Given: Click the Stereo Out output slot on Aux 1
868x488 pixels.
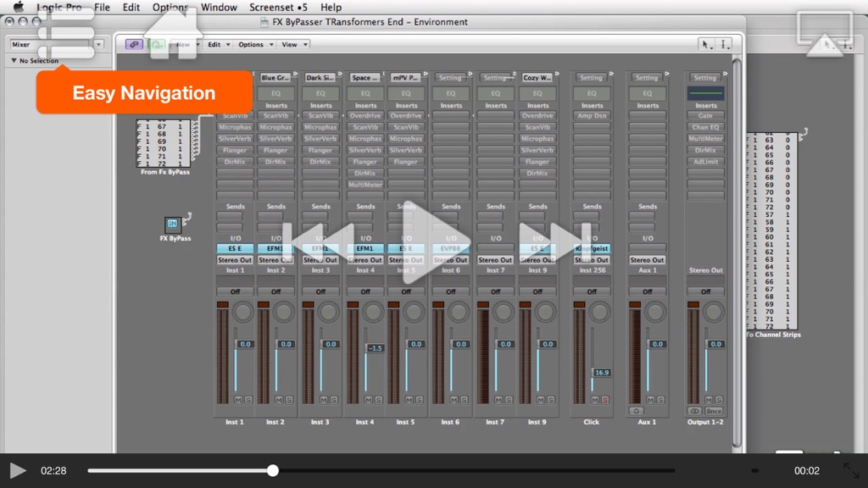Looking at the screenshot, I should (647, 259).
